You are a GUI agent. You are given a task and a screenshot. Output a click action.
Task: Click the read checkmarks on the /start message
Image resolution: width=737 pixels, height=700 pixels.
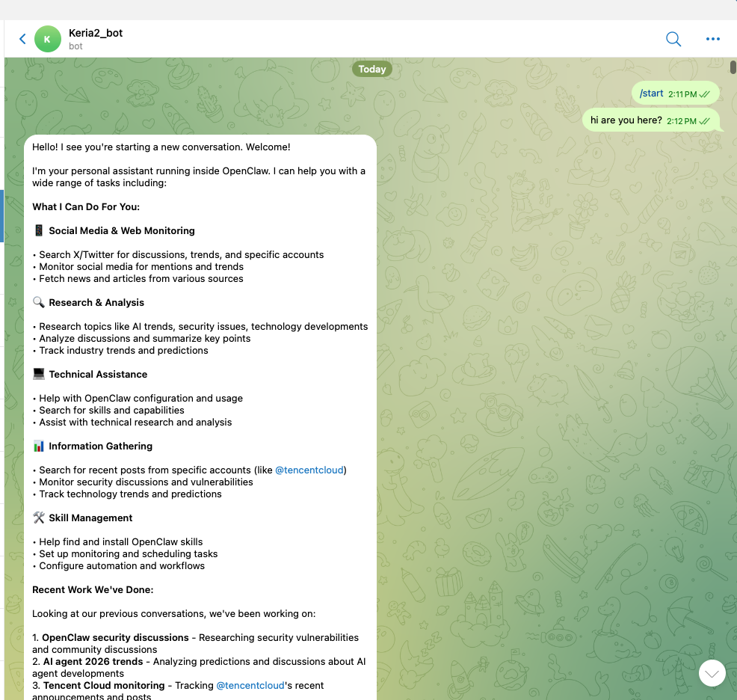pos(705,94)
